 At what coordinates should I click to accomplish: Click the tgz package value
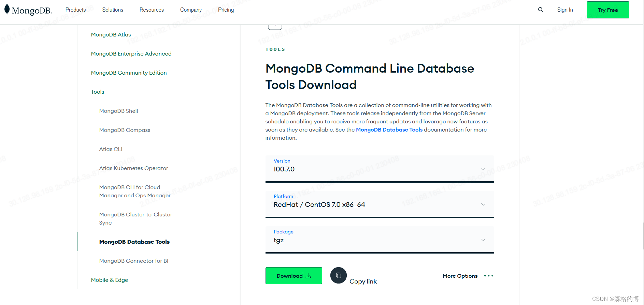(278, 240)
